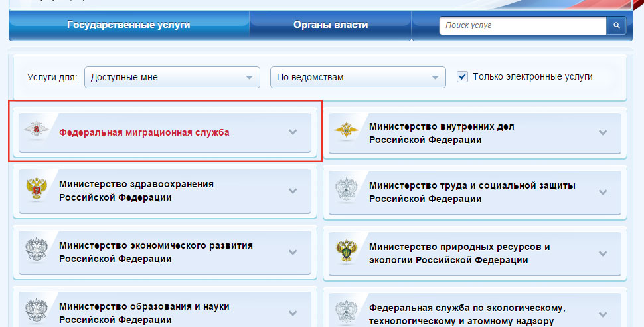Open 'Министерство природных ресурсов и экологии' link

pos(459,253)
